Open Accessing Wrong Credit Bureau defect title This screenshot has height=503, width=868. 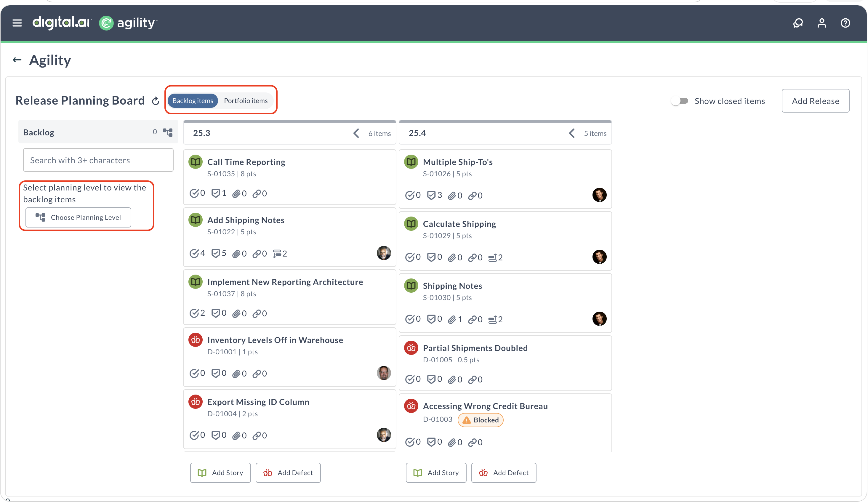pos(485,406)
